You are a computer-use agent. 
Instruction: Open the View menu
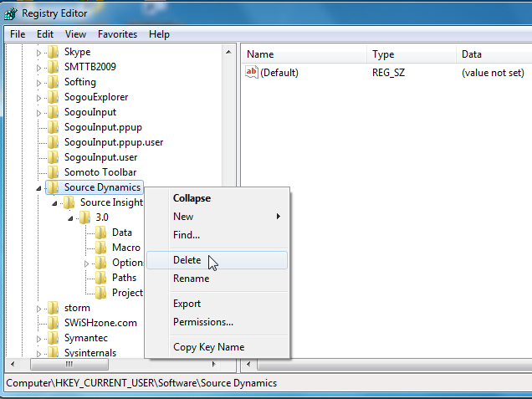coord(75,34)
